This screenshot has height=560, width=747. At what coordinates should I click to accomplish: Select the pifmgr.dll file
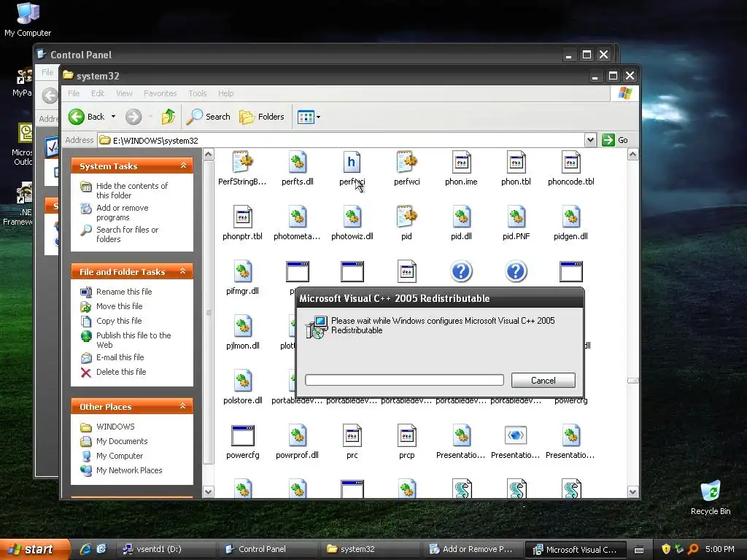click(242, 277)
